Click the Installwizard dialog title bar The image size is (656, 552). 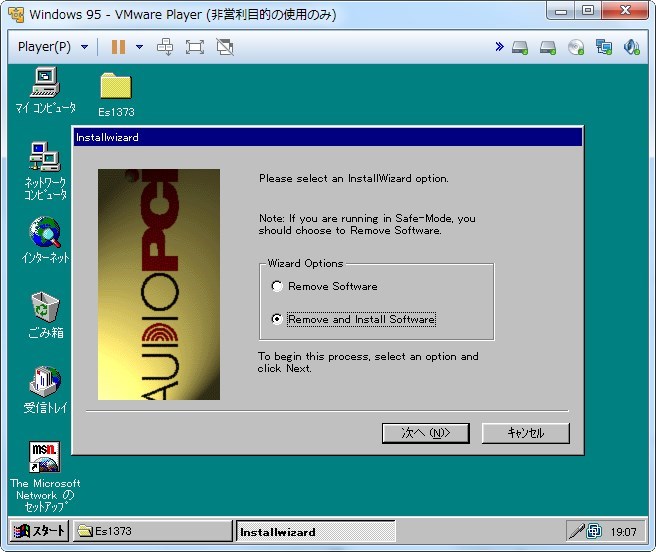(328, 137)
